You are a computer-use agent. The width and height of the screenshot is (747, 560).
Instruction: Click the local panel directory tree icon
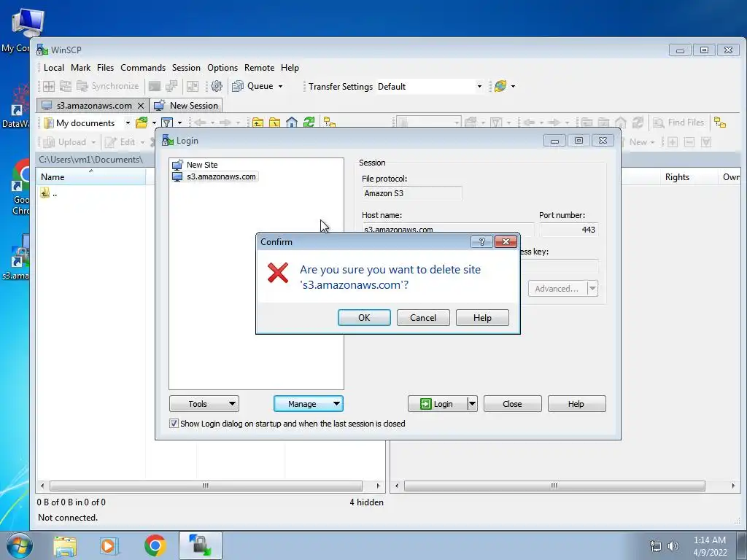(x=330, y=122)
